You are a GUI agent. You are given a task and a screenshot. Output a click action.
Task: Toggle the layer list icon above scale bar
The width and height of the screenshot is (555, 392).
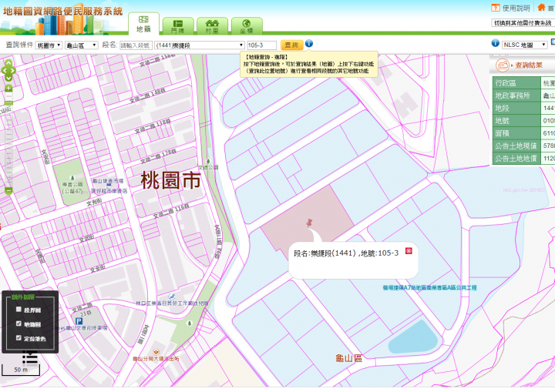(x=30, y=357)
